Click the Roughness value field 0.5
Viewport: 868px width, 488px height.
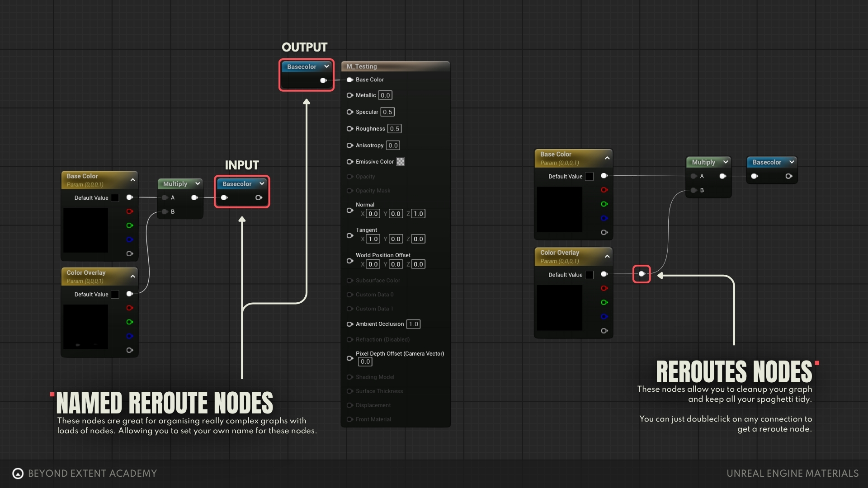coord(394,129)
